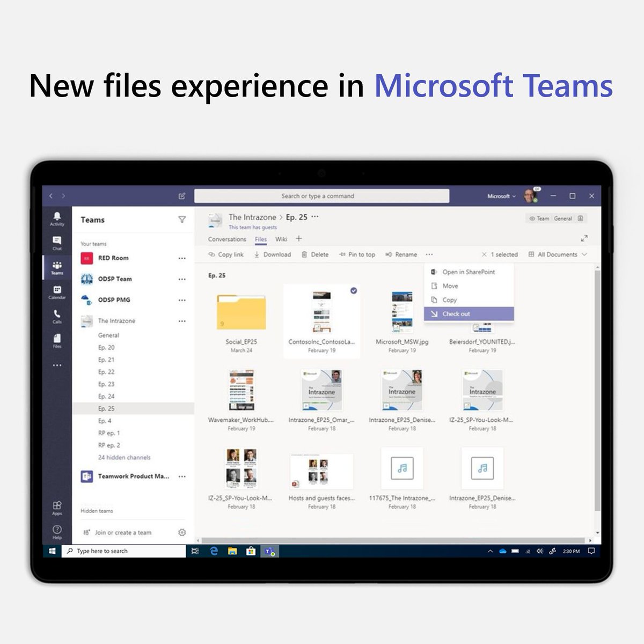
Task: Select the Teams icon in the rail
Action: point(57,268)
